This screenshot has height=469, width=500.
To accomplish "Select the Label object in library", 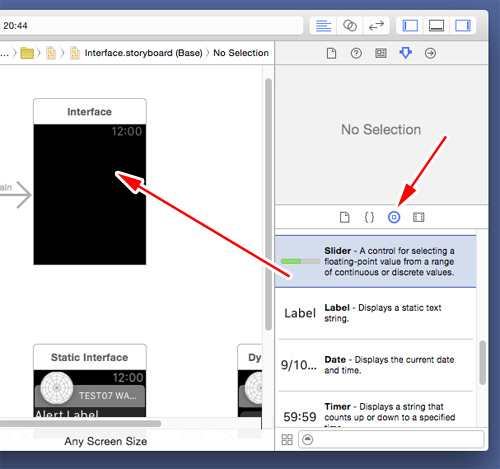I will tap(375, 313).
